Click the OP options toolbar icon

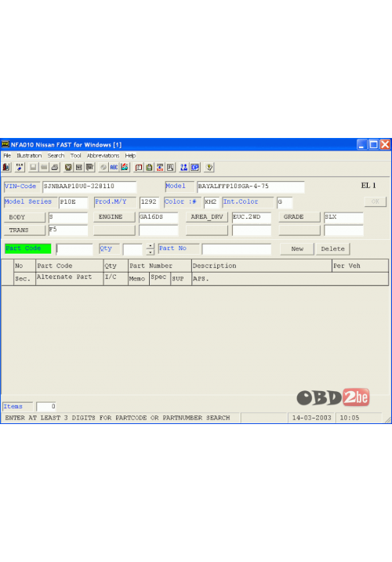click(194, 168)
